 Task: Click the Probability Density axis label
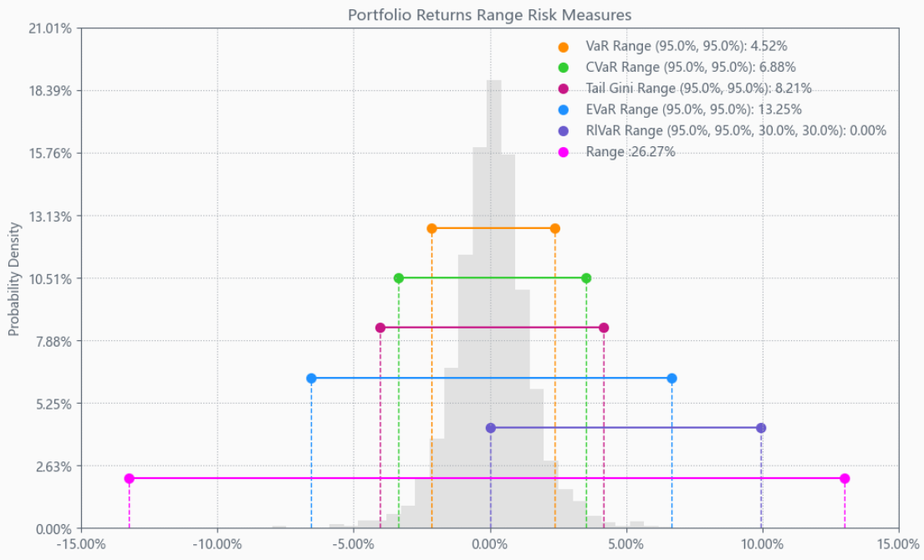click(x=13, y=280)
